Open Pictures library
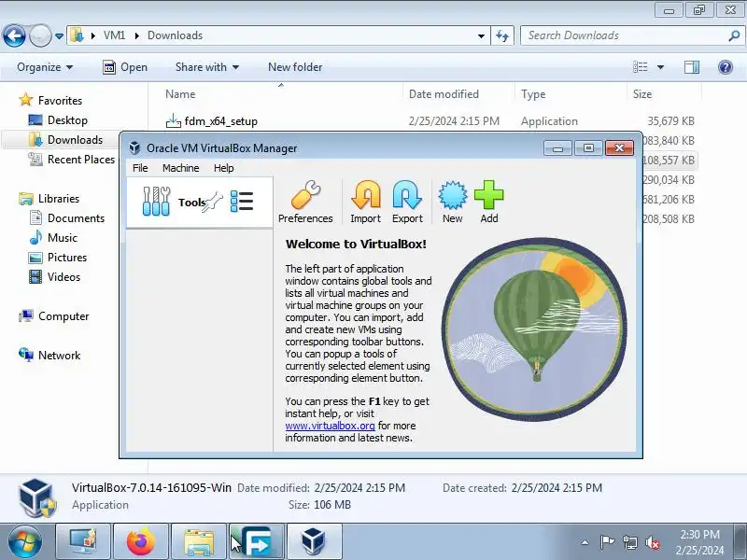This screenshot has height=560, width=747. 67,258
